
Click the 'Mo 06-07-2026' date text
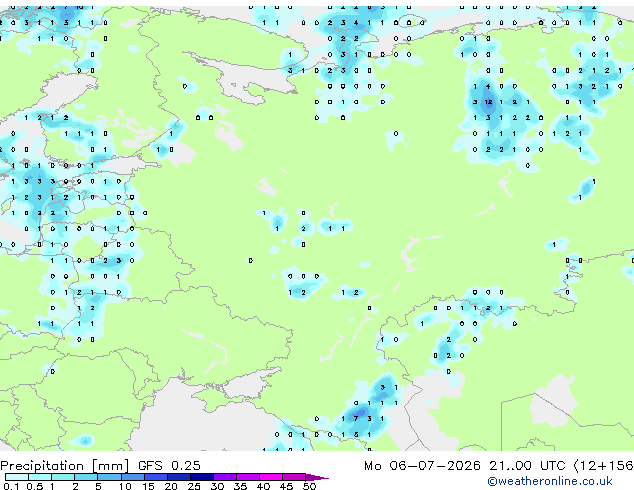[x=422, y=465]
